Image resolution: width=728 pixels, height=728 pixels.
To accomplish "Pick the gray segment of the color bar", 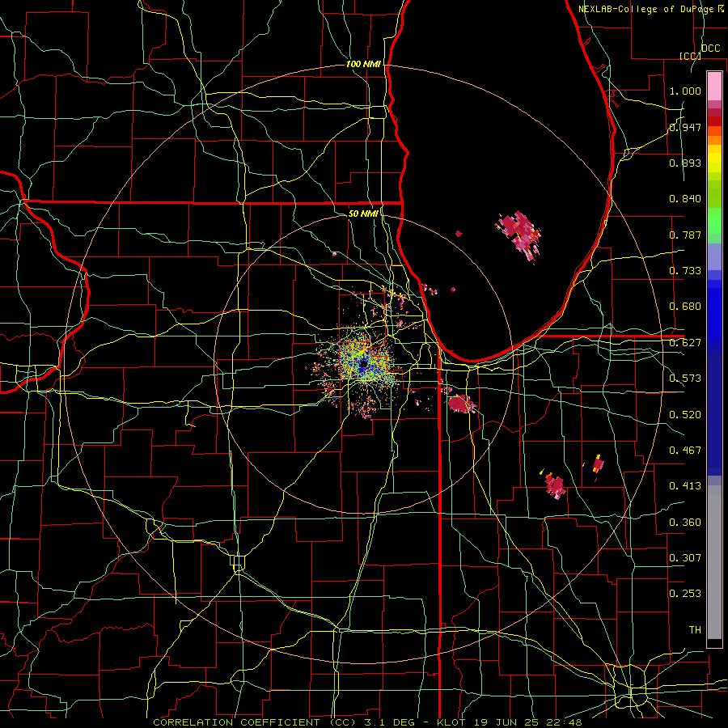I will click(714, 562).
